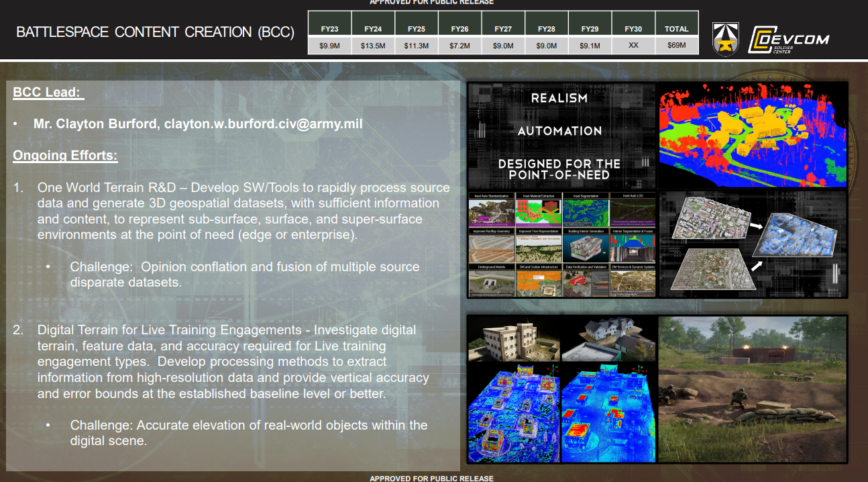This screenshot has width=868, height=482.
Task: Open the DM Services & Dynamic Updates thumbnail
Action: tap(633, 280)
